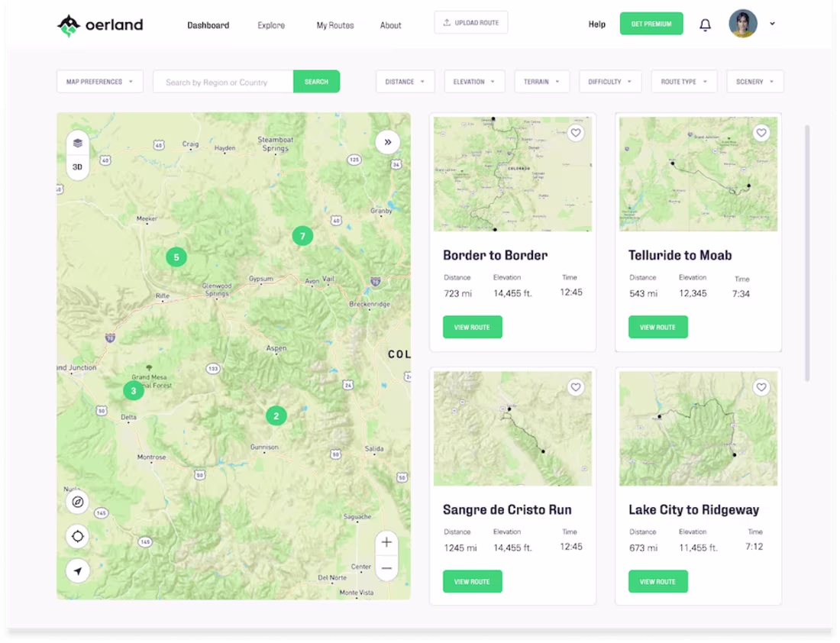
Task: Favorite the Telluride to Moab route
Action: (761, 133)
